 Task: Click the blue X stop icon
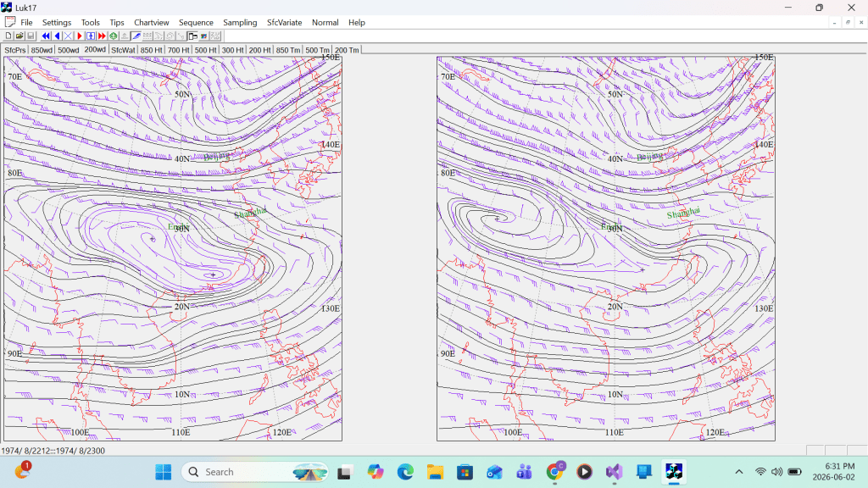coord(68,36)
